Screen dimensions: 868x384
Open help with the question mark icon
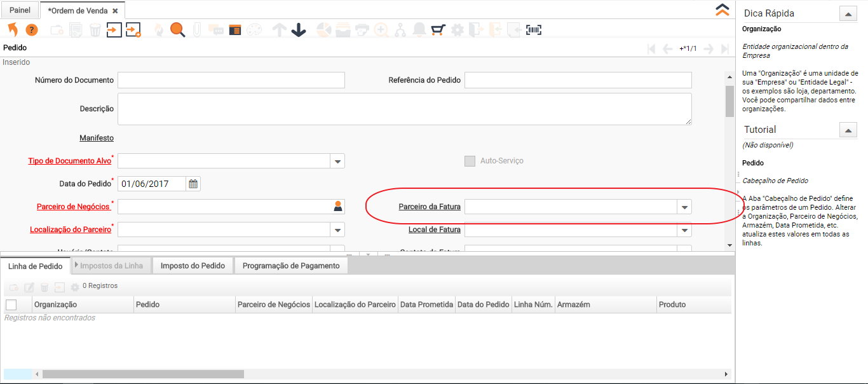click(32, 30)
